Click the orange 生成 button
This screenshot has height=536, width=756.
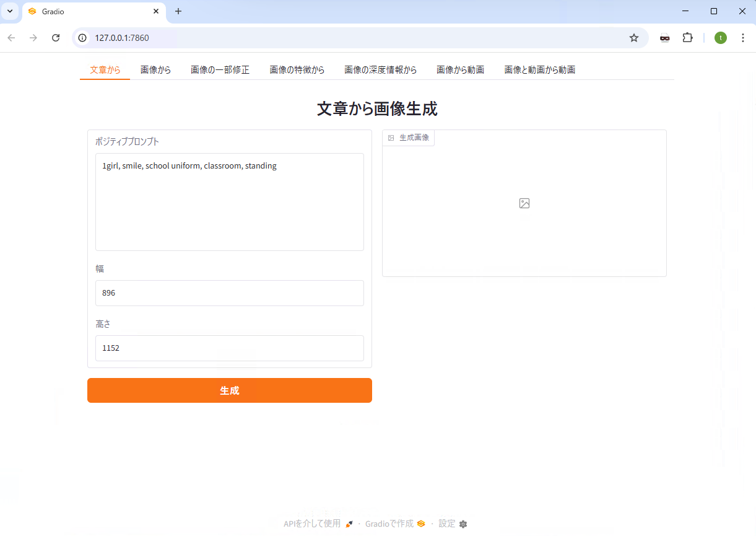click(x=230, y=390)
